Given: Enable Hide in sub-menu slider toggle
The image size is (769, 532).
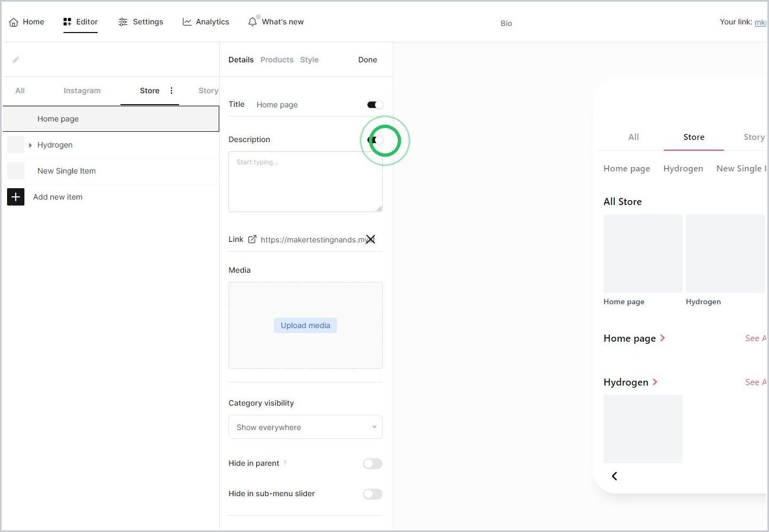Looking at the screenshot, I should (x=373, y=494).
